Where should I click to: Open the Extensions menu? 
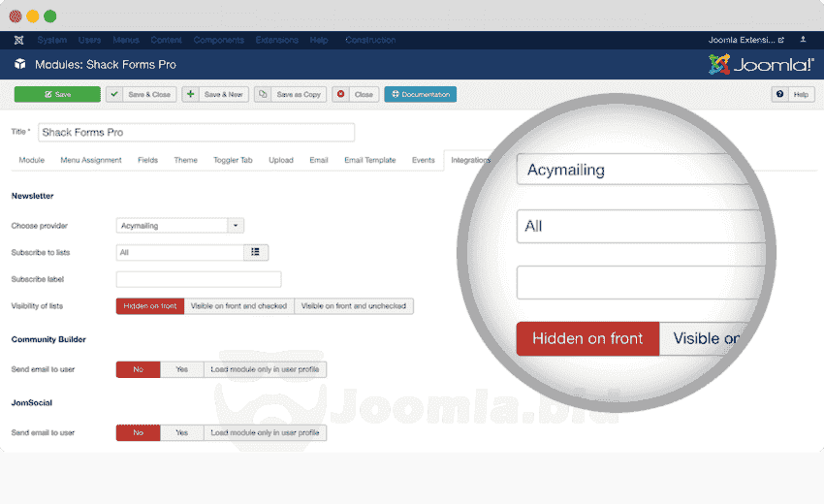coord(276,40)
